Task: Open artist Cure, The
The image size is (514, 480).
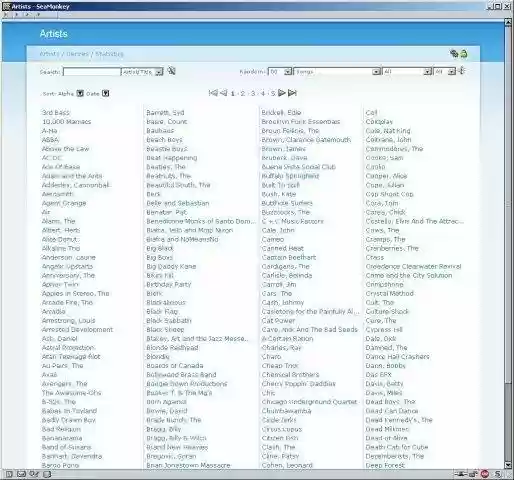Action: 381,320
